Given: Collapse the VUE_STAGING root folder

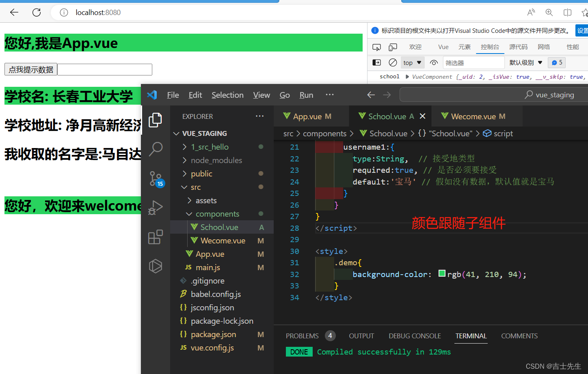Looking at the screenshot, I should click(176, 133).
